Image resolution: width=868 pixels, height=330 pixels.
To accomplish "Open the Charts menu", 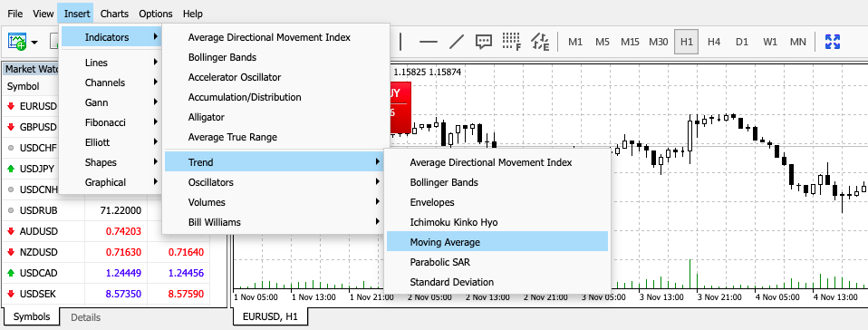I will point(114,14).
